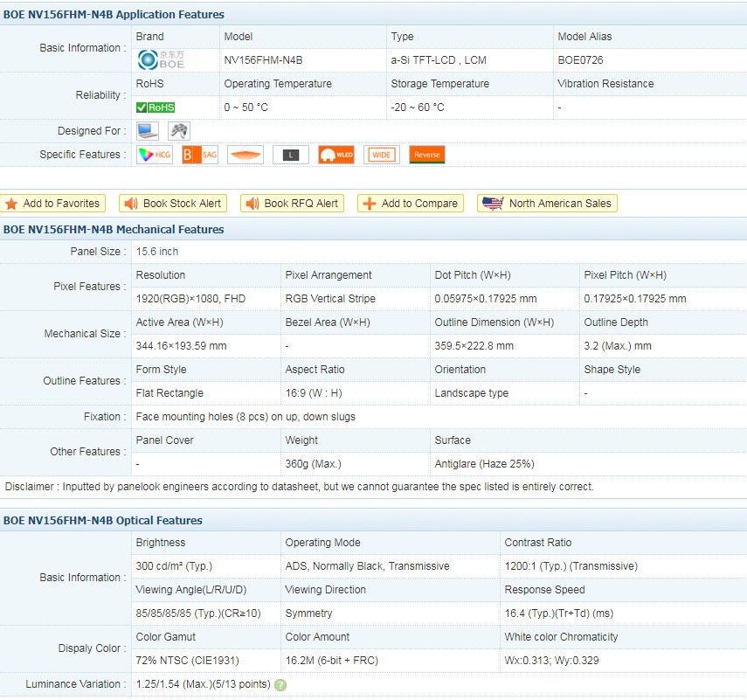The width and height of the screenshot is (747, 700).
Task: Click the 'Fixation :' row label
Action: (x=106, y=417)
